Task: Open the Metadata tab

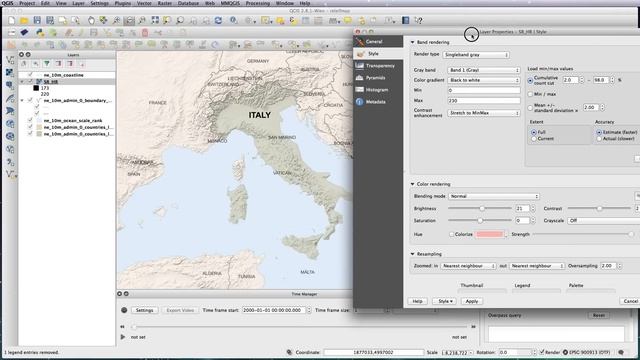Action: pyautogui.click(x=378, y=102)
